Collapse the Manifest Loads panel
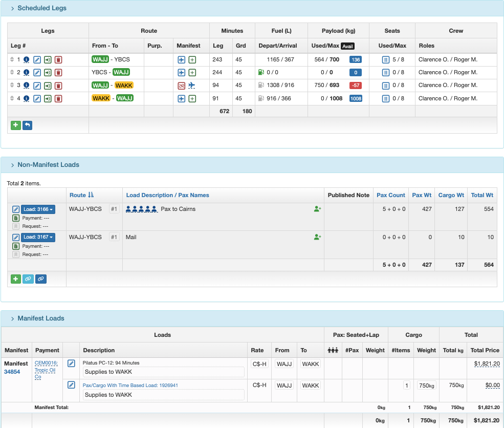 [40, 318]
